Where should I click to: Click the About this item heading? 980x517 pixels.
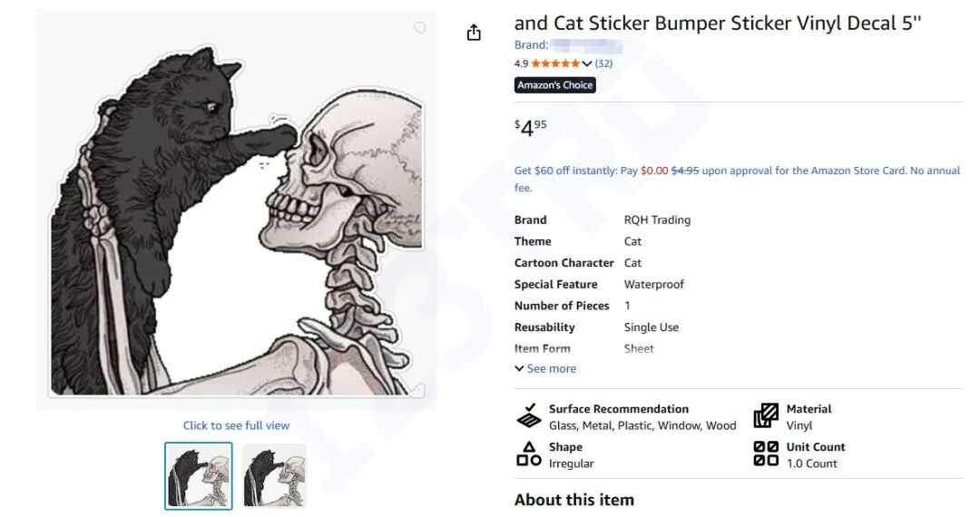tap(573, 500)
